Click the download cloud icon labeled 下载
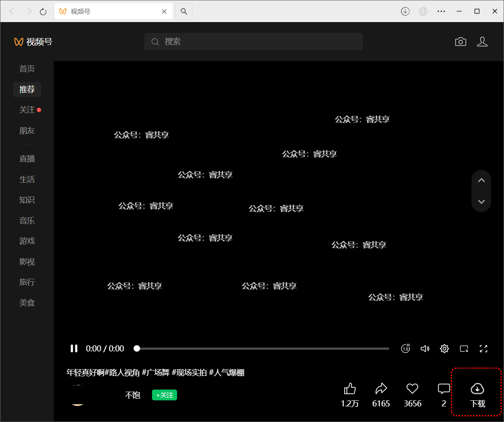The height and width of the screenshot is (422, 504). [477, 389]
